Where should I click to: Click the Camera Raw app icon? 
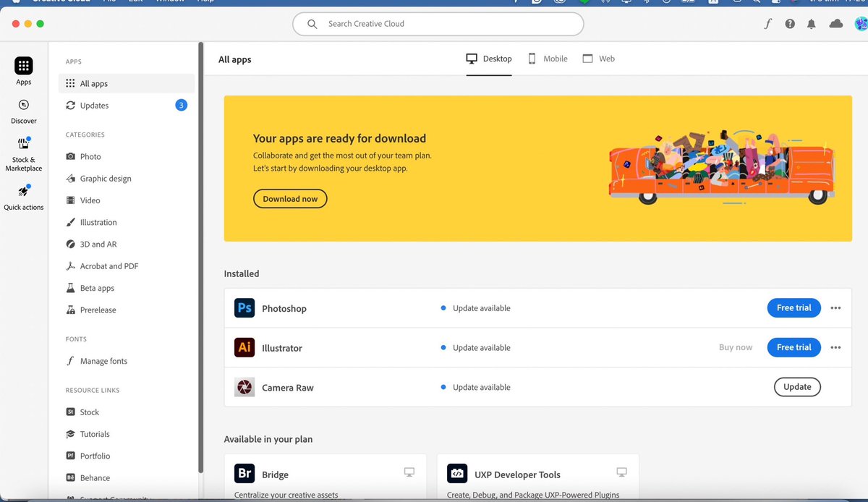[244, 387]
